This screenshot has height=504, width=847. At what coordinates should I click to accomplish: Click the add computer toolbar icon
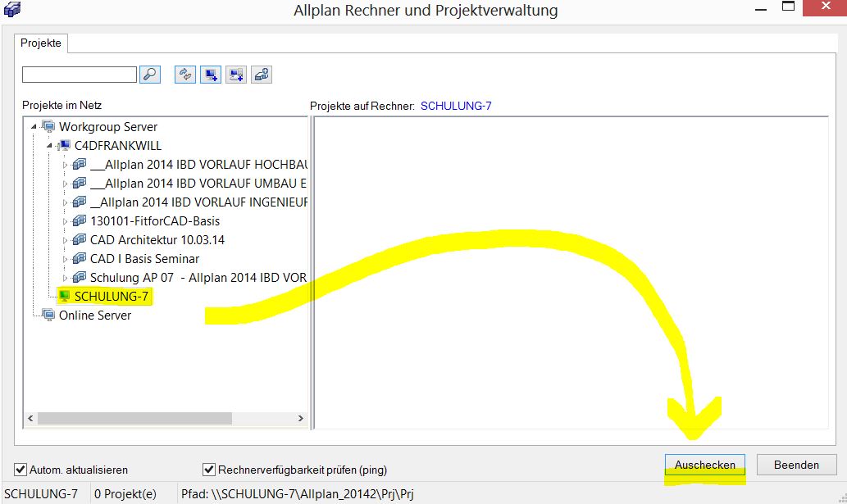(x=212, y=75)
